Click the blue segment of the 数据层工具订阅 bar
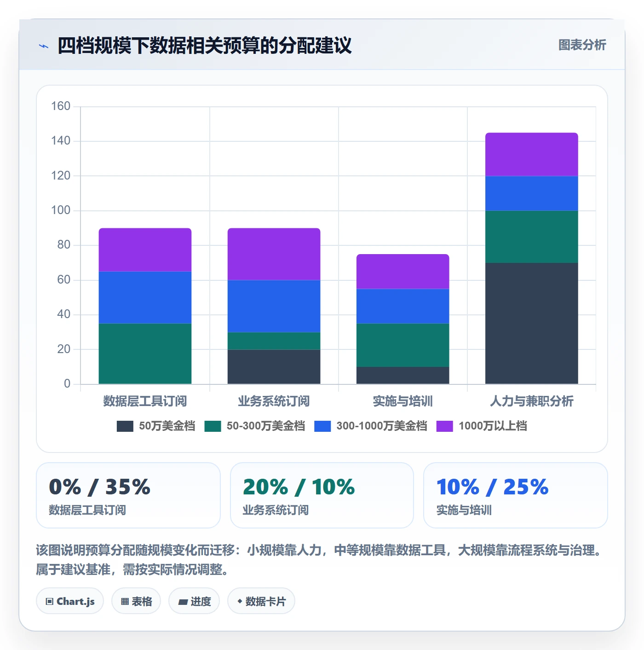644x650 pixels. click(145, 297)
